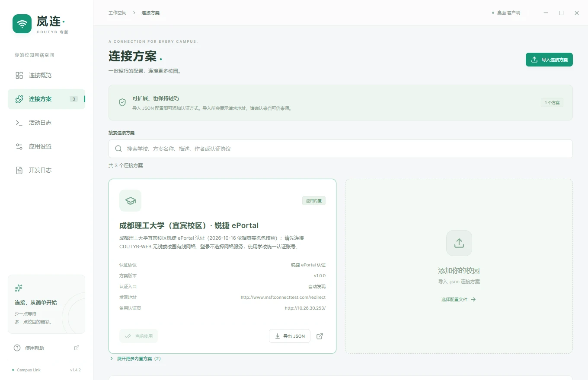Click the version value v1.0.0
The height and width of the screenshot is (380, 588).
tap(320, 275)
